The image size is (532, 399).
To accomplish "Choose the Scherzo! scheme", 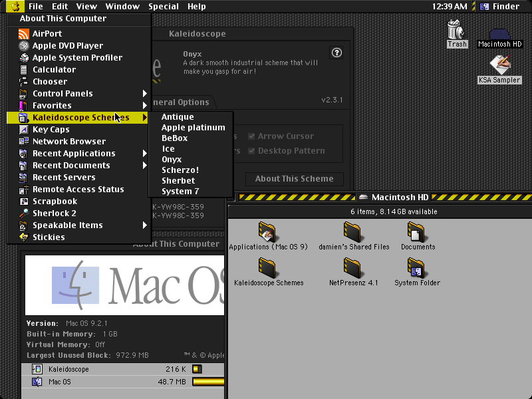I will (191, 170).
